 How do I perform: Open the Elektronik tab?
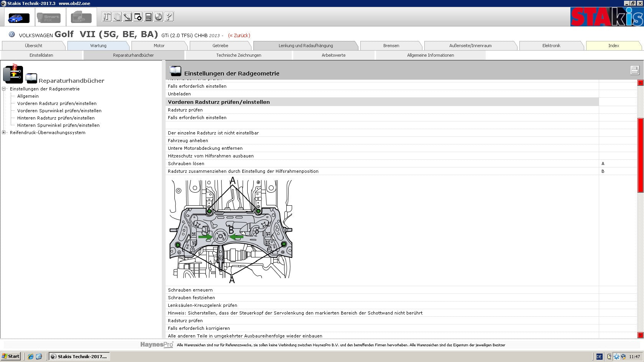pyautogui.click(x=551, y=46)
